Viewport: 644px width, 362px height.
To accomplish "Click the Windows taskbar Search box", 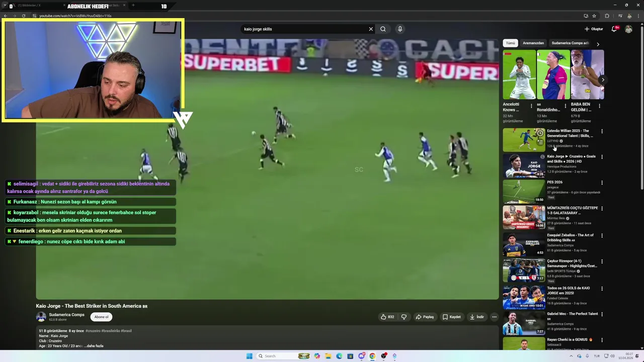I will pos(283,356).
